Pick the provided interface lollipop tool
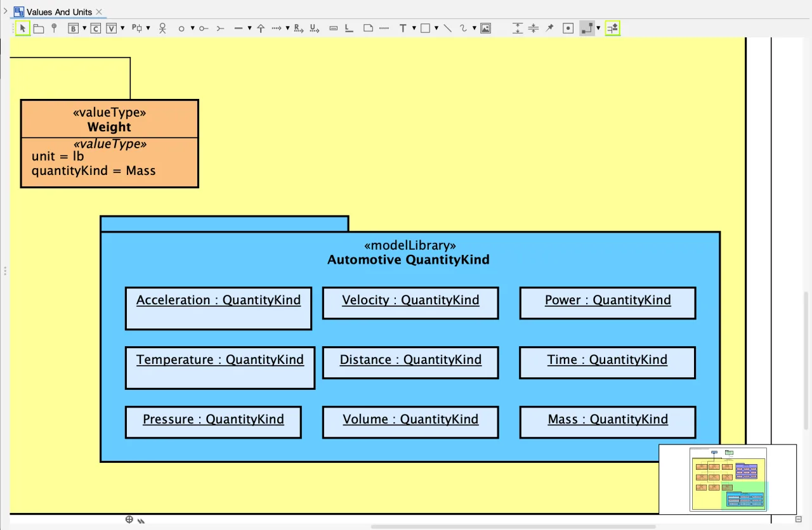 pyautogui.click(x=203, y=29)
